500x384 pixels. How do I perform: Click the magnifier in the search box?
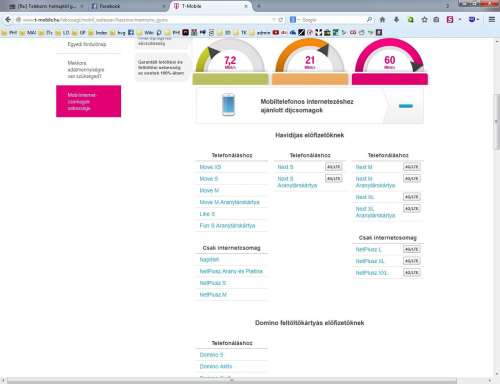[x=369, y=20]
